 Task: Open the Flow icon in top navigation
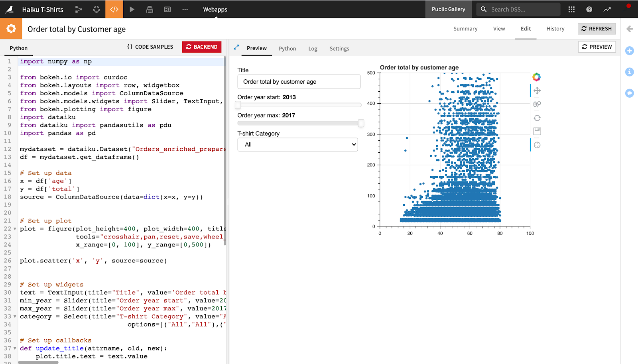(79, 9)
